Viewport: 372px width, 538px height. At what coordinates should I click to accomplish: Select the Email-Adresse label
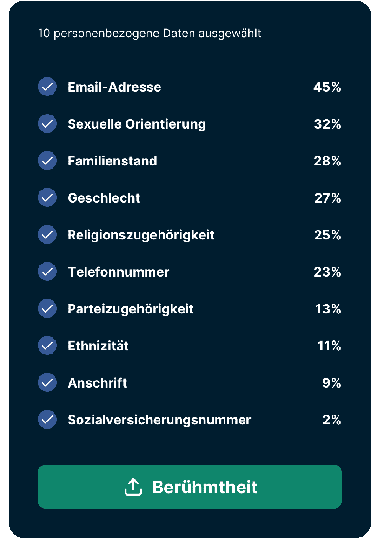point(114,87)
